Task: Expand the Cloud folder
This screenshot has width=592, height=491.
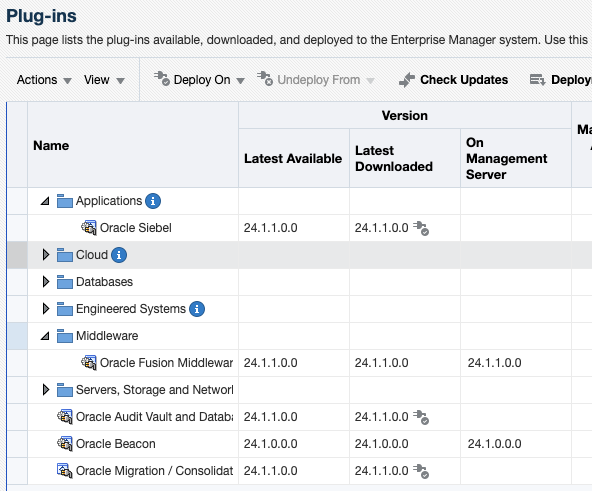Action: point(46,255)
